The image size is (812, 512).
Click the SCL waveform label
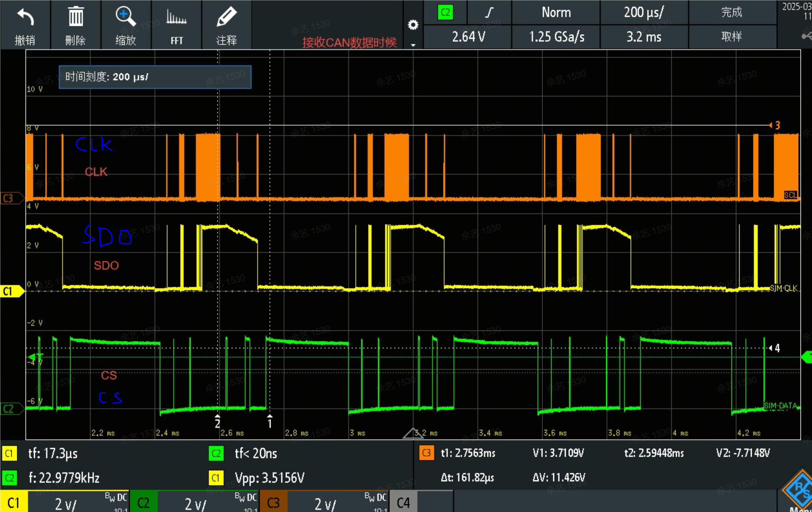point(790,195)
